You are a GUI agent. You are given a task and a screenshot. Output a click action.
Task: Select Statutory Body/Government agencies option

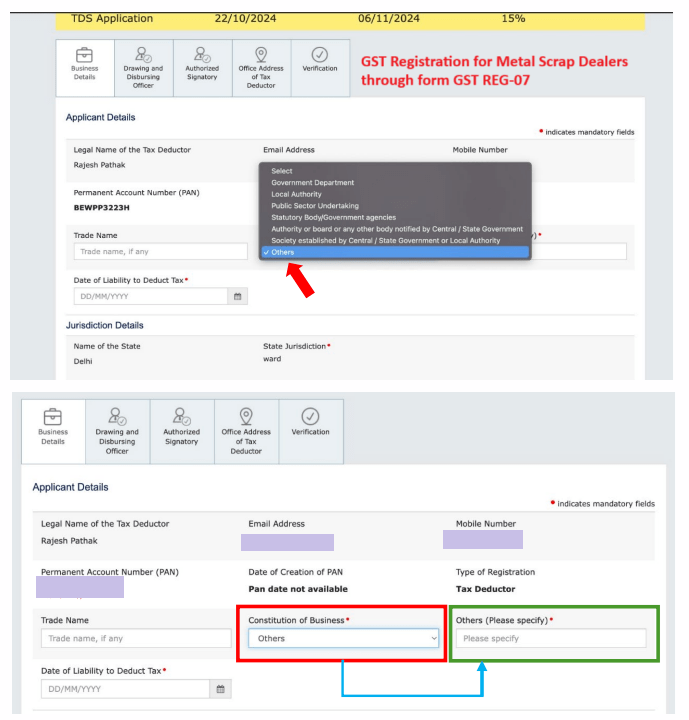tap(333, 217)
